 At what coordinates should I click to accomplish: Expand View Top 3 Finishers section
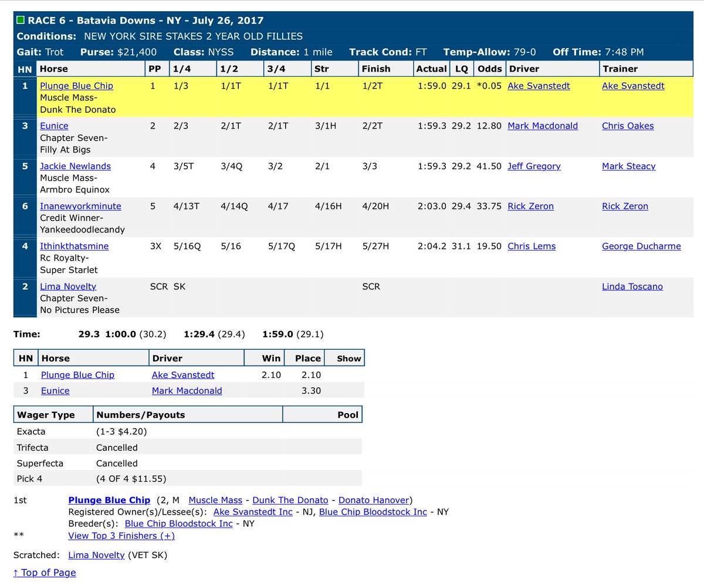[x=121, y=536]
